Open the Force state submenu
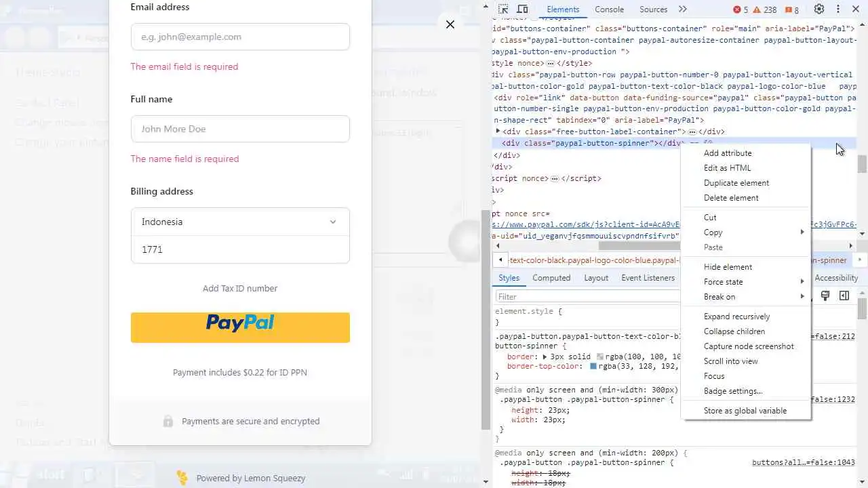 746,282
